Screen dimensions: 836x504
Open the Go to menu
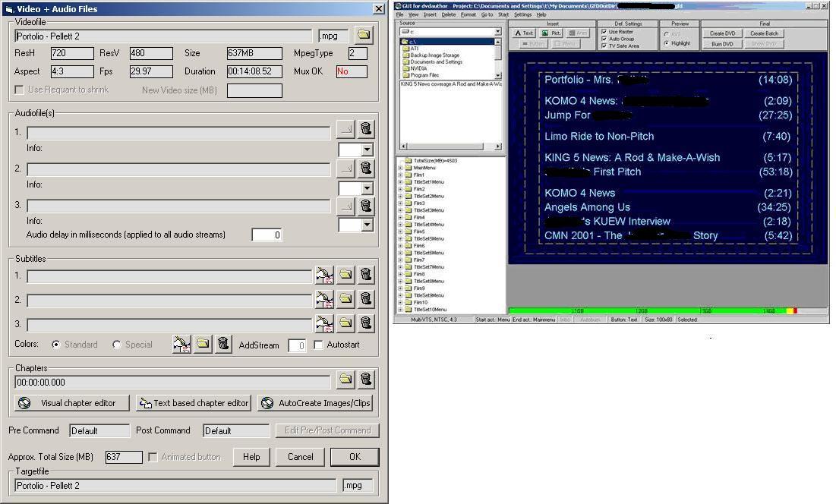click(487, 14)
